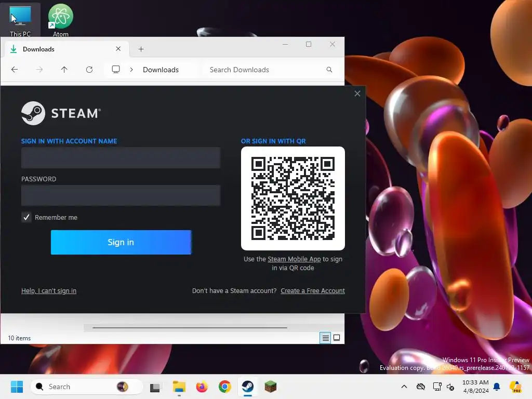Close the File Explorer window
The height and width of the screenshot is (399, 532).
[x=332, y=44]
